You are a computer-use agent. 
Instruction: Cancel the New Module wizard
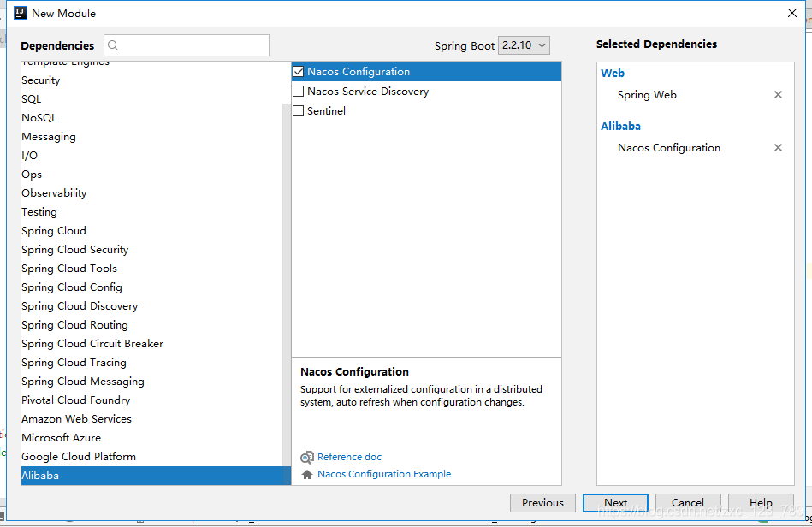tap(688, 503)
